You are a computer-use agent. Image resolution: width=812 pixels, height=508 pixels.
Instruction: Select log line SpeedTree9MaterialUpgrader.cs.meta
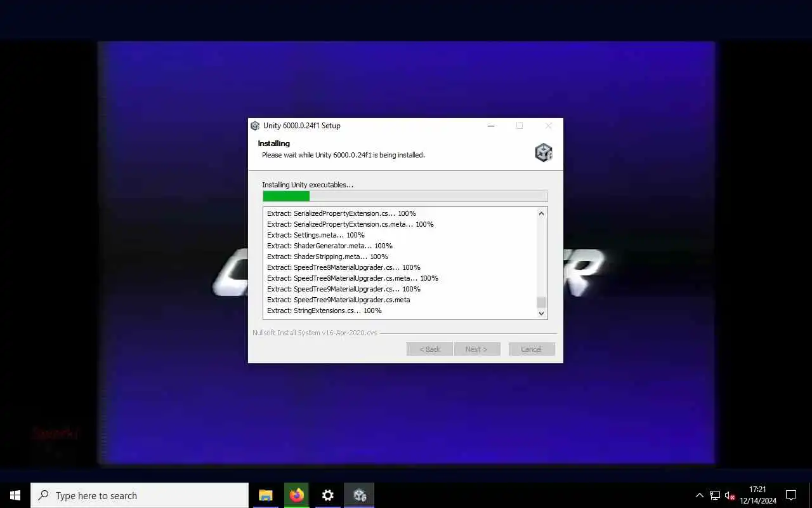point(338,300)
